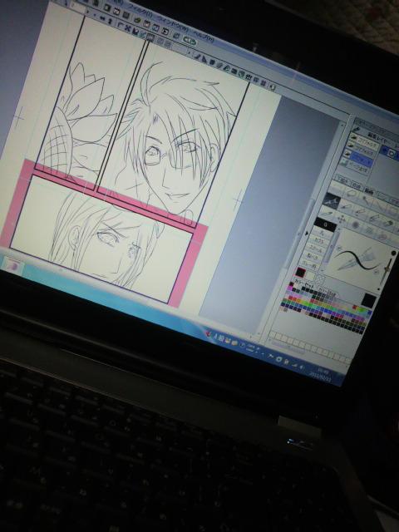The image size is (399, 532).
Task: Select the highlighted blue layer row
Action: (359, 157)
